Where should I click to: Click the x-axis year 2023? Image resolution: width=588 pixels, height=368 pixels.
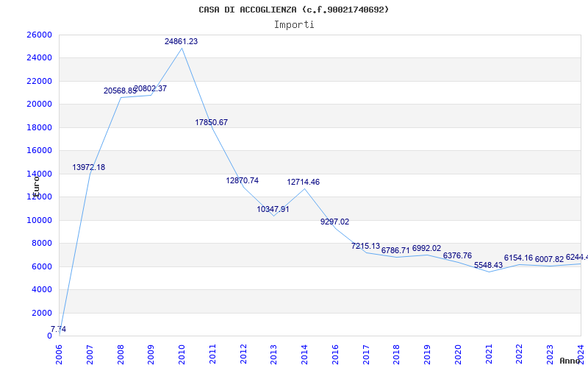550,355
